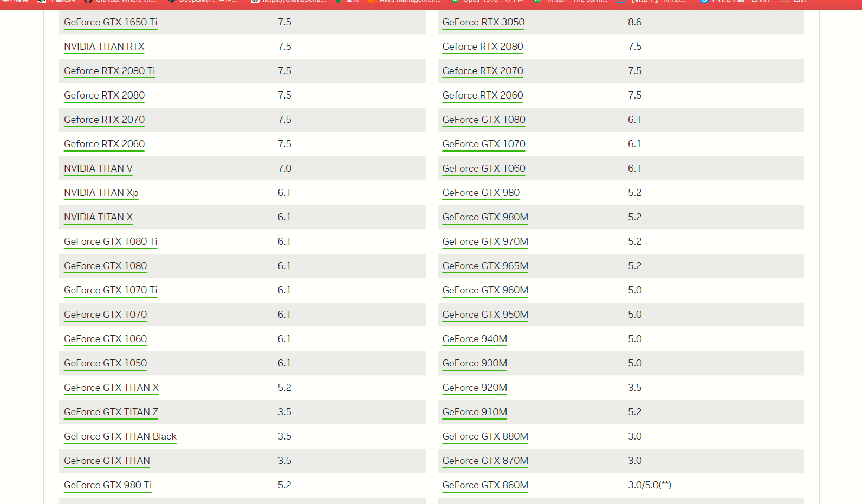Click the GeForce GTX 1080 Ti link

111,241
